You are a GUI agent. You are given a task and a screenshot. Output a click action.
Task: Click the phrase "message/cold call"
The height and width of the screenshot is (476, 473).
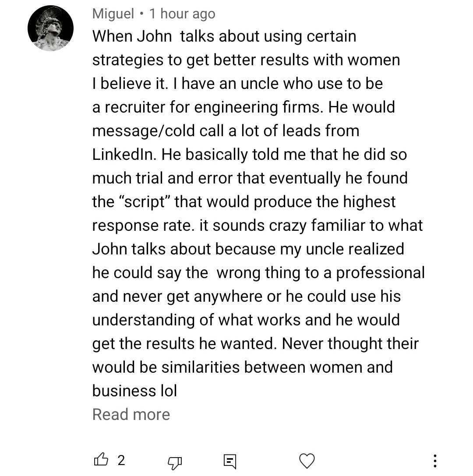164,130
